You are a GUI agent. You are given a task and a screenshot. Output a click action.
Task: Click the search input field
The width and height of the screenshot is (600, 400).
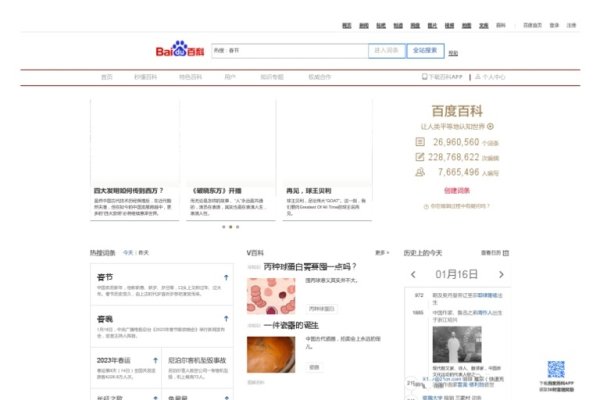tap(290, 51)
